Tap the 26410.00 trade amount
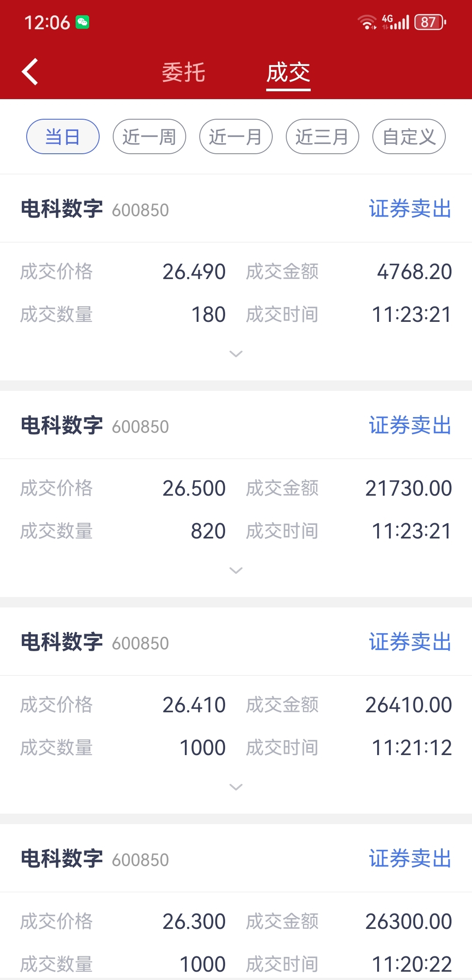Image resolution: width=472 pixels, height=980 pixels. [409, 705]
